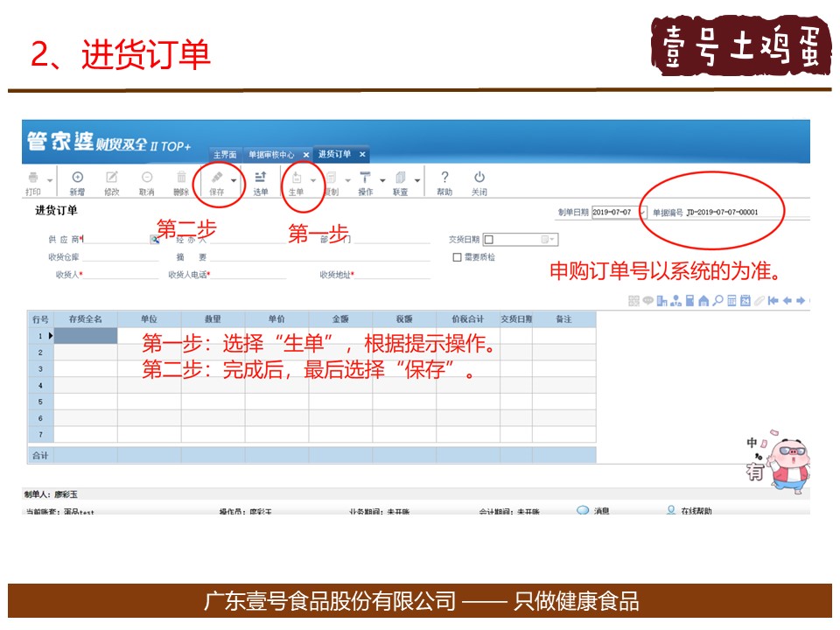Open the 制单日期 date dropdown
Viewport: 840px width, 630px height.
tap(643, 212)
